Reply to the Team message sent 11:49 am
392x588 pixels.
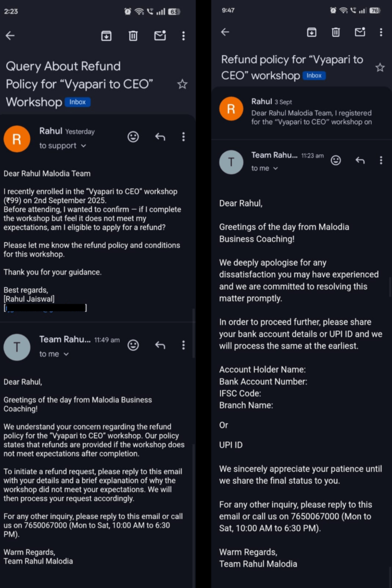pos(160,345)
